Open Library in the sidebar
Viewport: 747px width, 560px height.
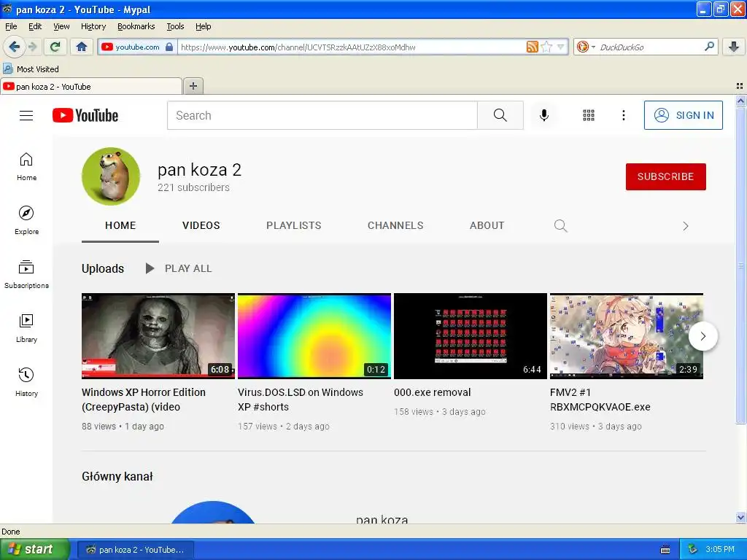point(26,328)
